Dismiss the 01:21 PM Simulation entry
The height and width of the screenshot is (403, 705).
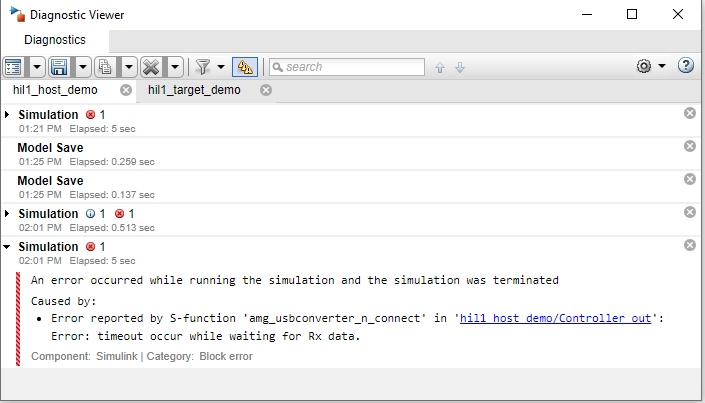point(690,113)
